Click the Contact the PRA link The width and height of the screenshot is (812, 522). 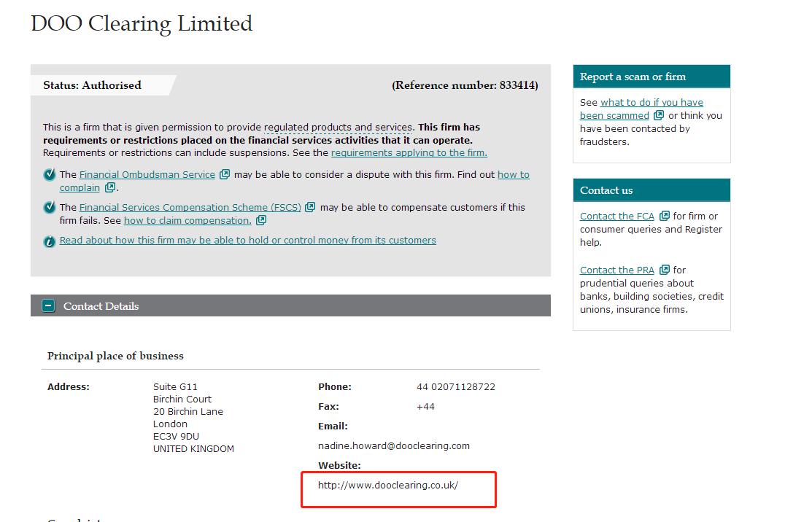point(616,270)
